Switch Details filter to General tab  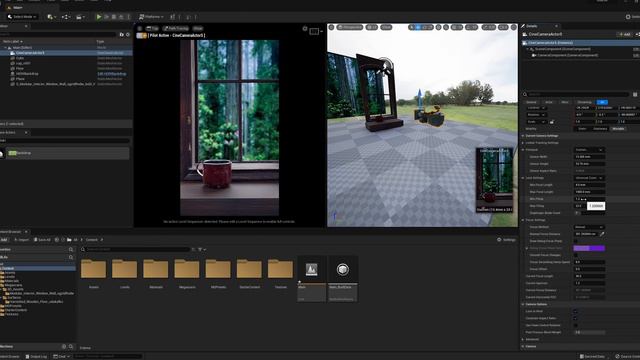[531, 102]
